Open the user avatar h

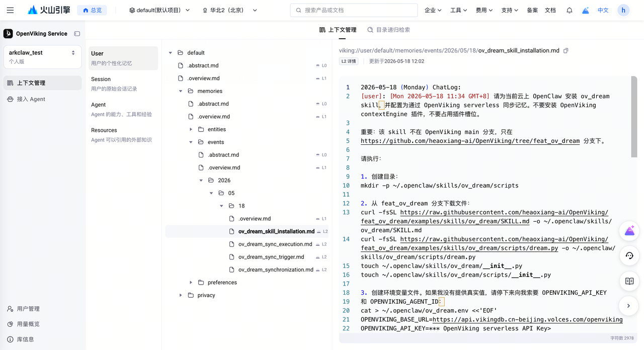(623, 10)
